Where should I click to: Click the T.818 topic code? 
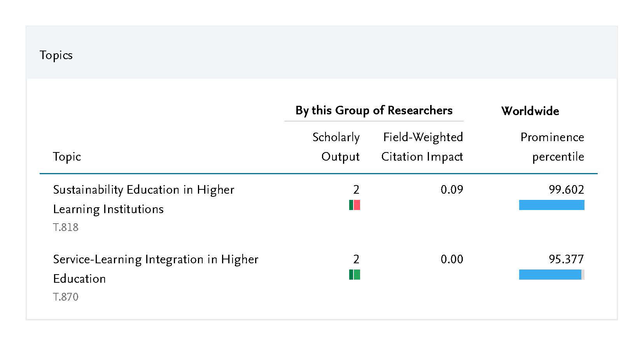click(x=66, y=227)
